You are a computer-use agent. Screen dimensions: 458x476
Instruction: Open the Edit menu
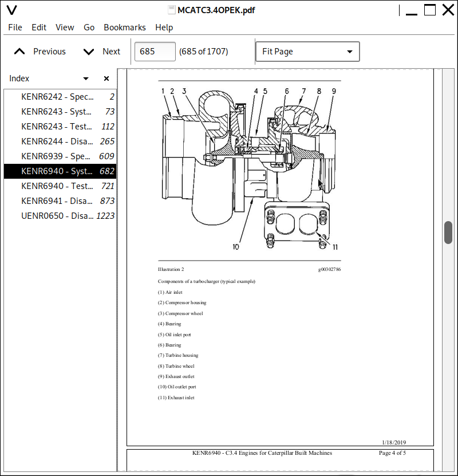point(39,27)
